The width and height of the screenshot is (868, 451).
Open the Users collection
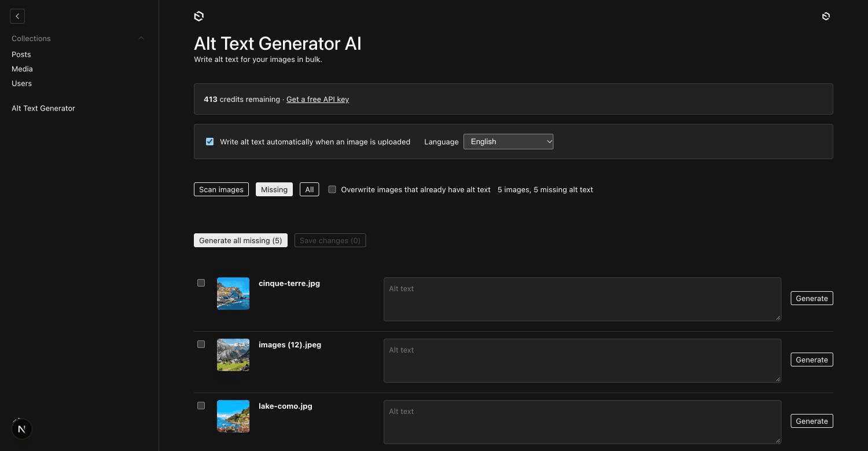pos(21,83)
